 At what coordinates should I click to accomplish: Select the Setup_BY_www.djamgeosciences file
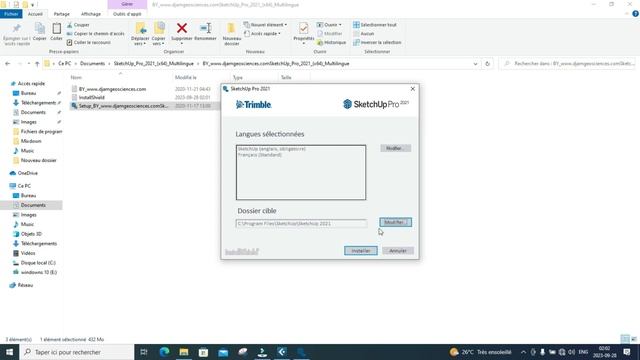coord(123,106)
